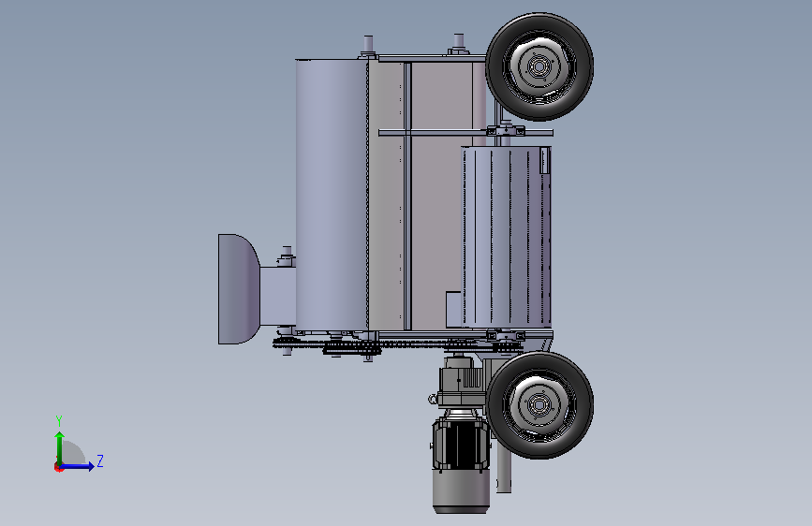Select the tall smooth cylindrical drum

[x=332, y=195]
